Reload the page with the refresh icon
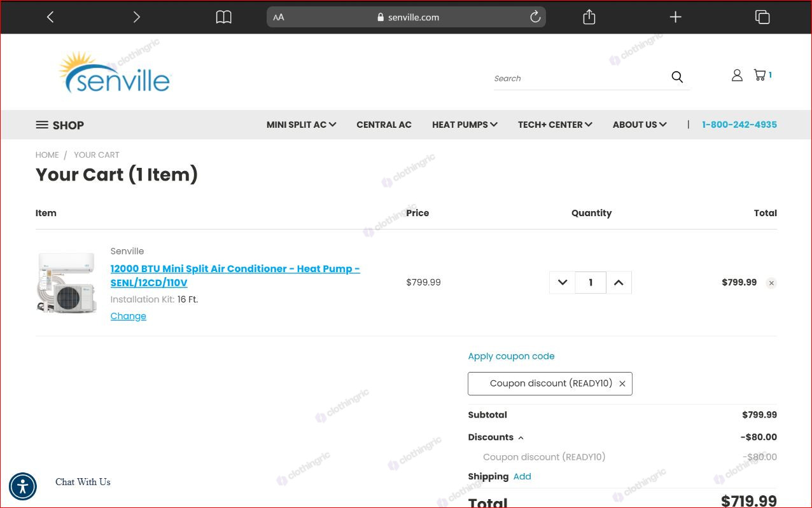This screenshot has height=508, width=812. click(x=535, y=17)
